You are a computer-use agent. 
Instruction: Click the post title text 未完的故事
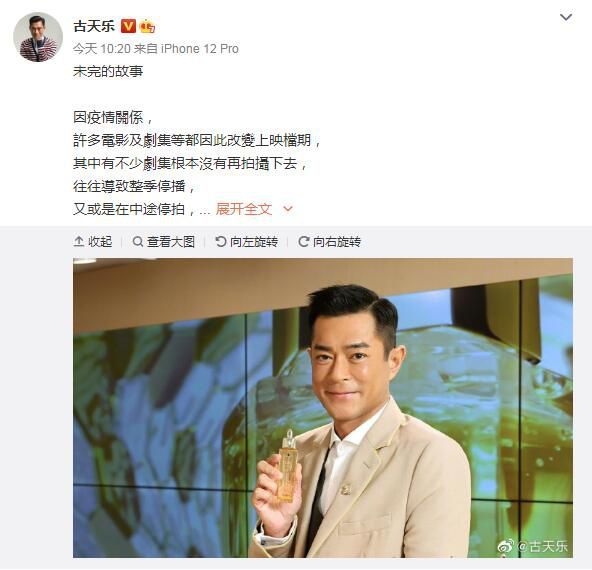point(108,71)
